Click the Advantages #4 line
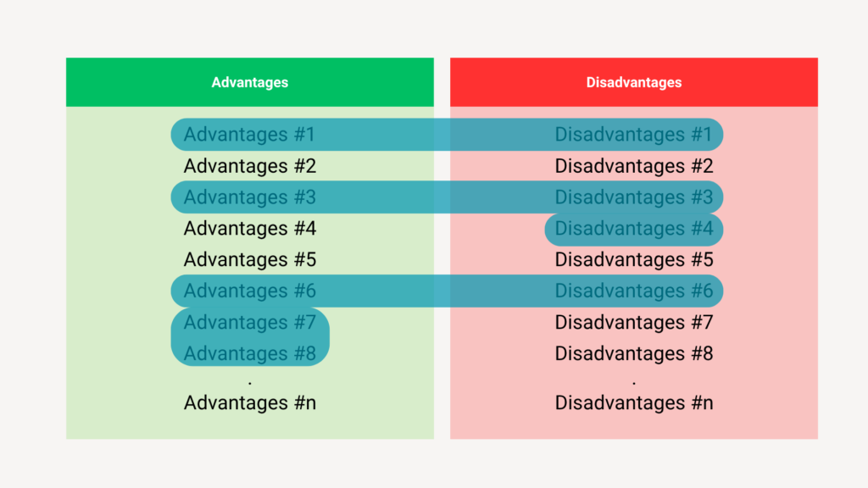Viewport: 868px width, 488px height. (x=249, y=229)
